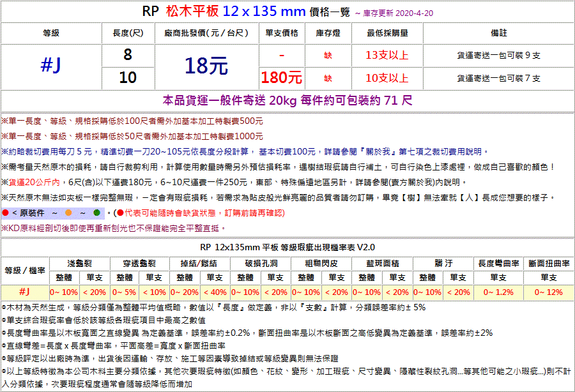Click the 長度彎曲率 header
Screen dimensions: 575x392
point(498,264)
